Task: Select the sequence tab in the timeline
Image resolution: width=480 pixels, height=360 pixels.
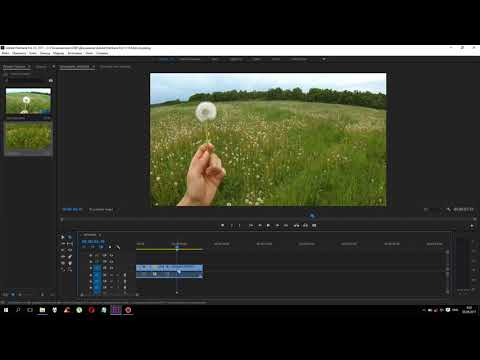Action: click(90, 235)
